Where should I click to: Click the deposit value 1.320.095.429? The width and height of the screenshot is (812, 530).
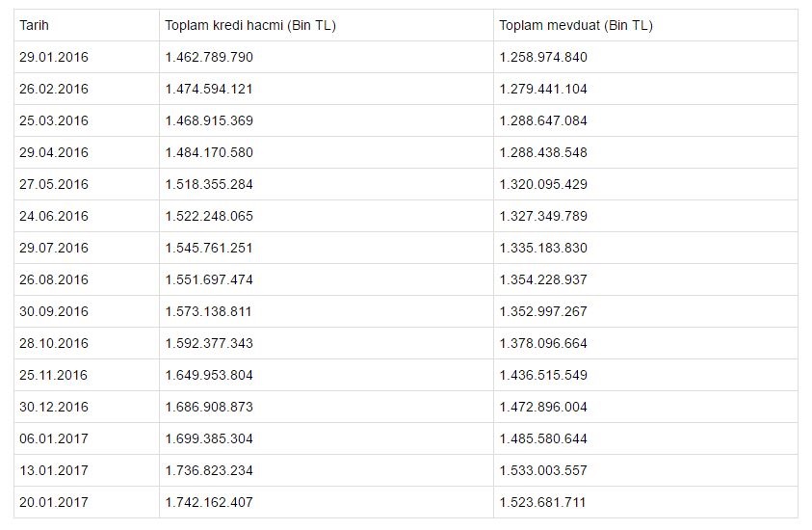coord(543,185)
